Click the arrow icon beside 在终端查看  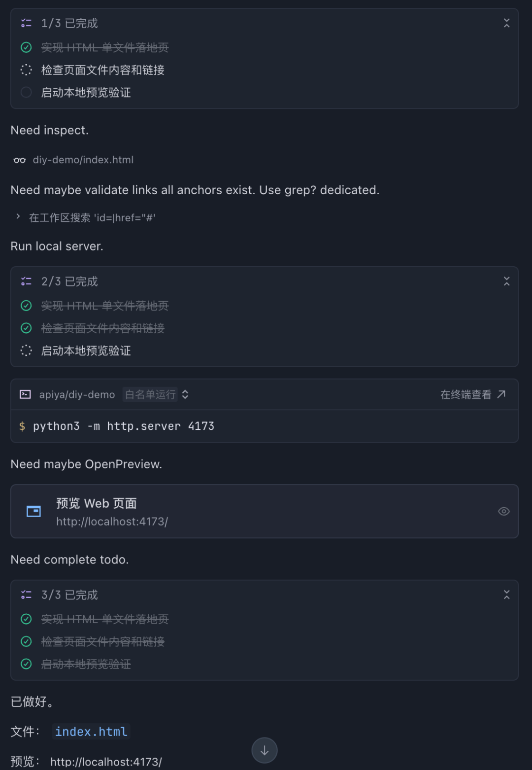coord(501,394)
